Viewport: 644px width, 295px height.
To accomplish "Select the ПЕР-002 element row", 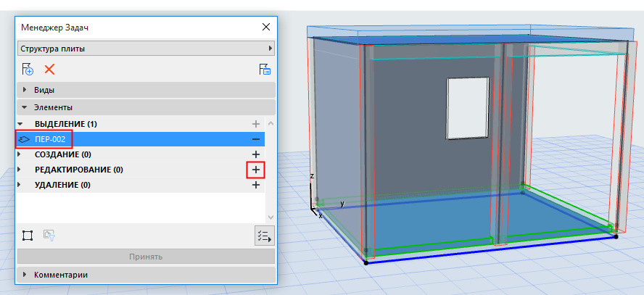I will (x=141, y=139).
